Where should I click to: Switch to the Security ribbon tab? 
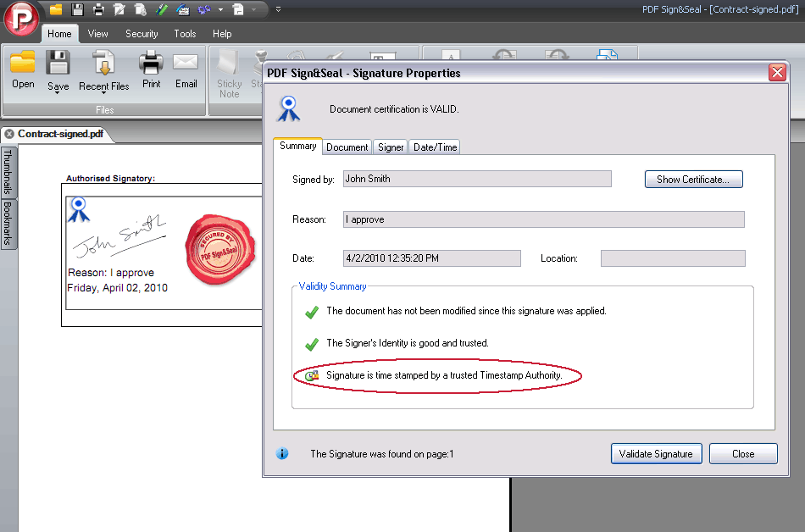coord(142,34)
